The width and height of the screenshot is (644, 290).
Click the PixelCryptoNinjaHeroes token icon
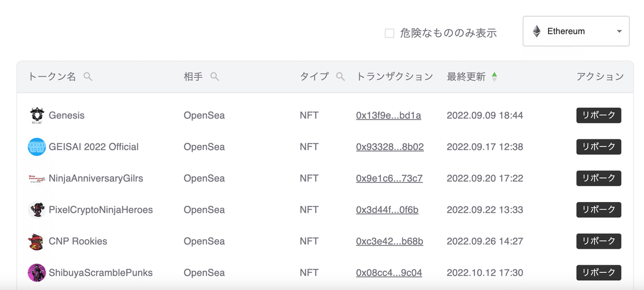[36, 210]
